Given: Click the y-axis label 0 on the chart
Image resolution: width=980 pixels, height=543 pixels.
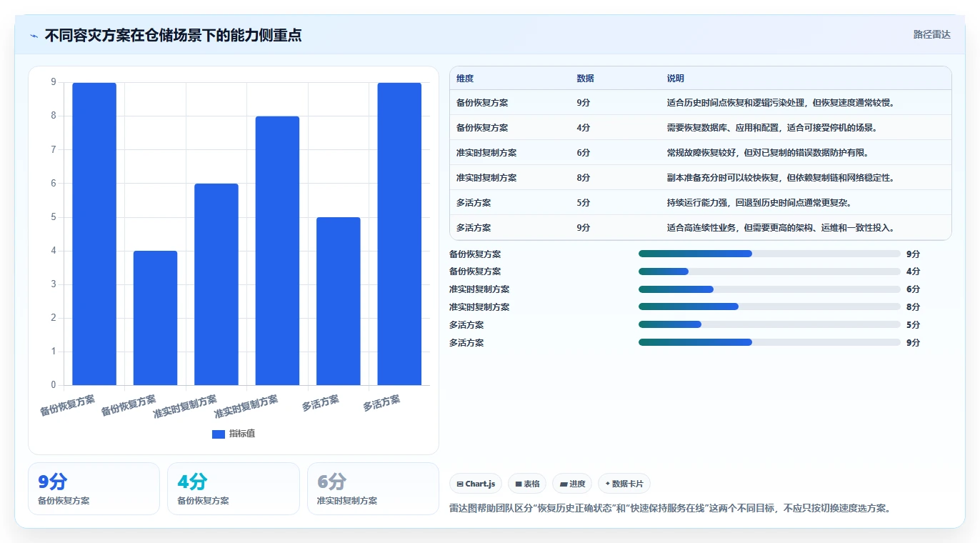Looking at the screenshot, I should point(54,385).
